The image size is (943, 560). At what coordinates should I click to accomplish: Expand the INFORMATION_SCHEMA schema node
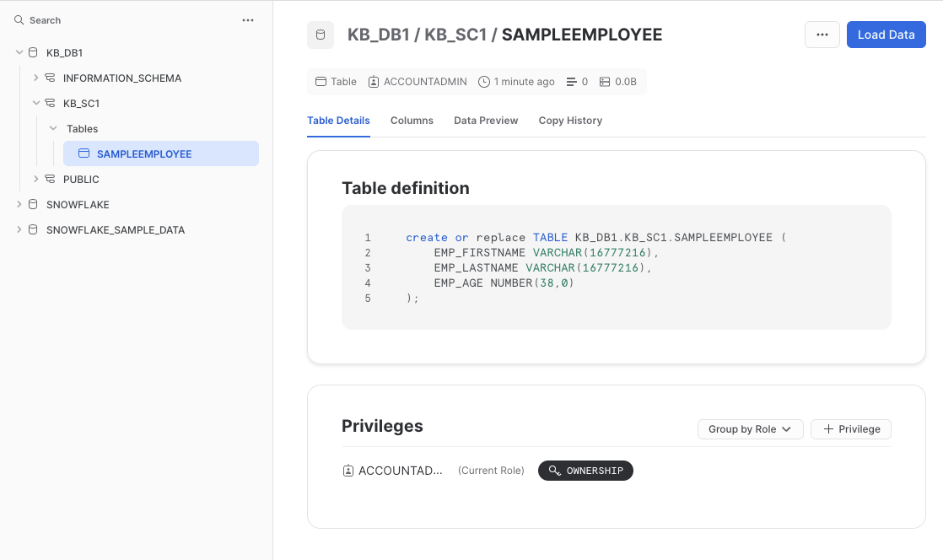tap(36, 78)
